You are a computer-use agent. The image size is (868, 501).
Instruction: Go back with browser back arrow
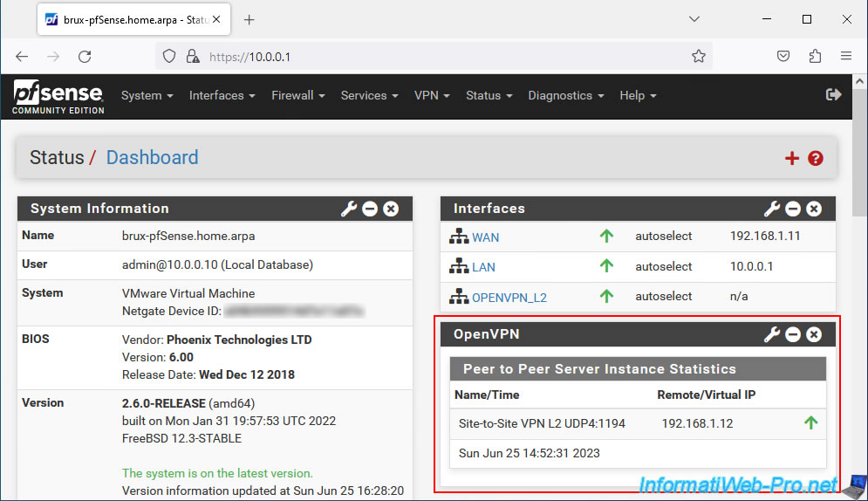pyautogui.click(x=22, y=57)
